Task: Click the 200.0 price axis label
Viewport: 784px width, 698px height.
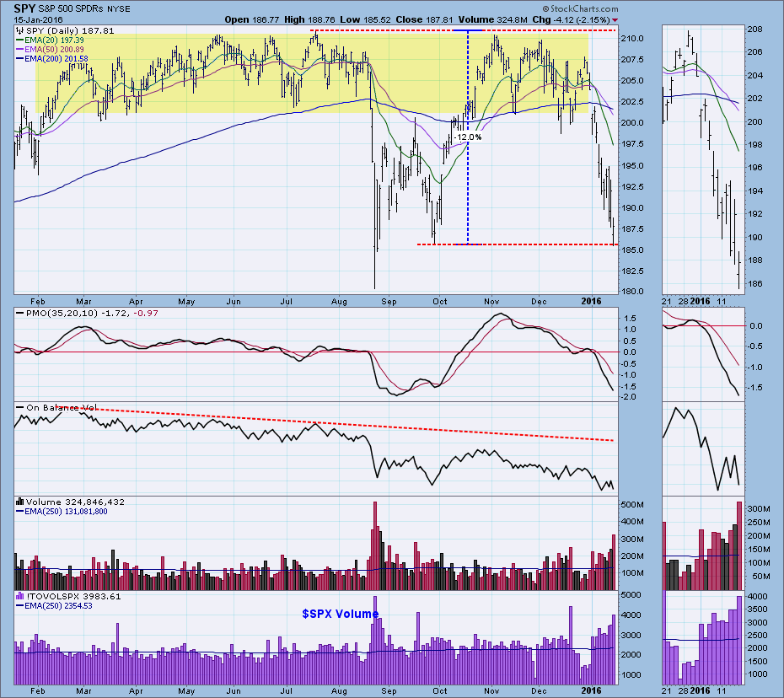Action: 632,123
